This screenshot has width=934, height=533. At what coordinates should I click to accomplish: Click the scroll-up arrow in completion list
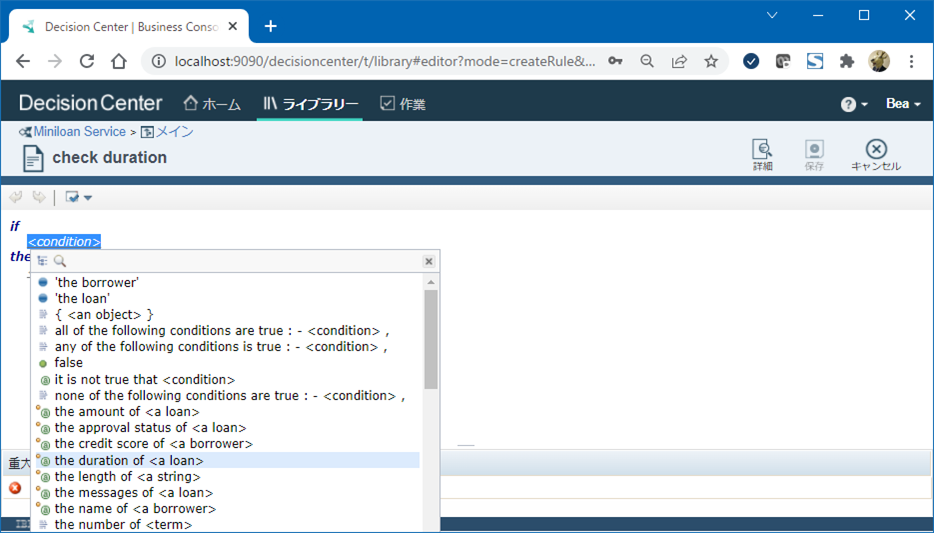(431, 282)
